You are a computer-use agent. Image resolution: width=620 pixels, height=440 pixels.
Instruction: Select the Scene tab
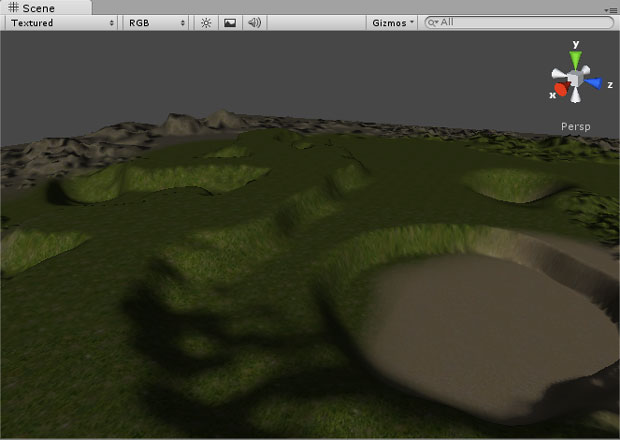(32, 7)
